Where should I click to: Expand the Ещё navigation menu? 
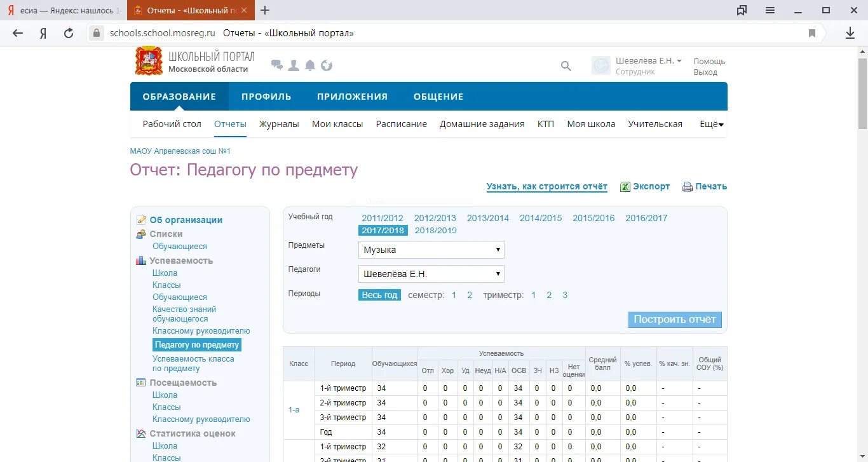coord(712,124)
